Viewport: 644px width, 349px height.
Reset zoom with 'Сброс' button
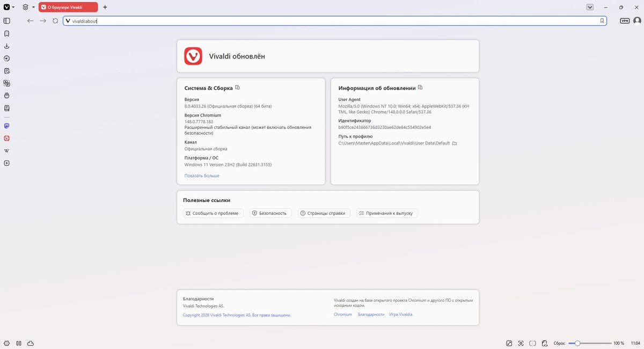click(559, 343)
